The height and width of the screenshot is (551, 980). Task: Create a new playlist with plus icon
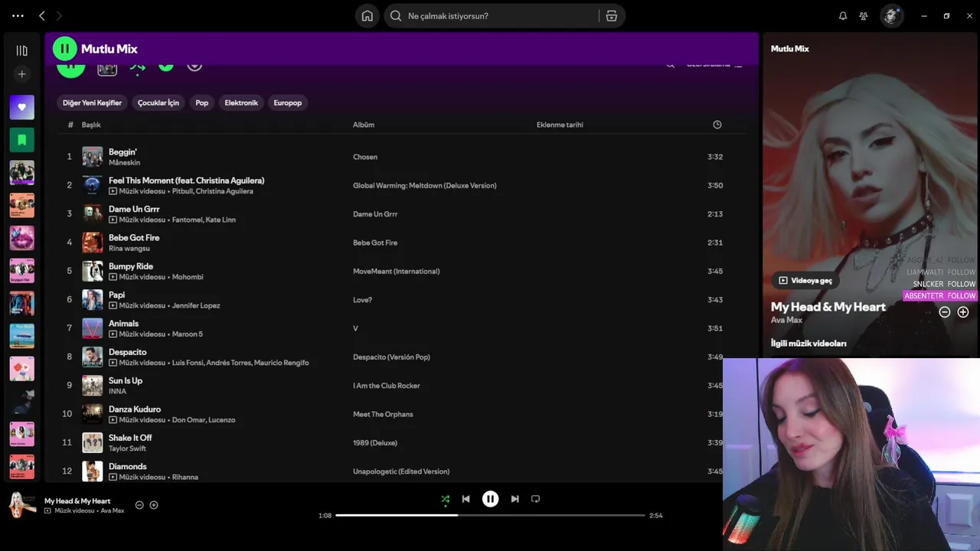point(21,74)
